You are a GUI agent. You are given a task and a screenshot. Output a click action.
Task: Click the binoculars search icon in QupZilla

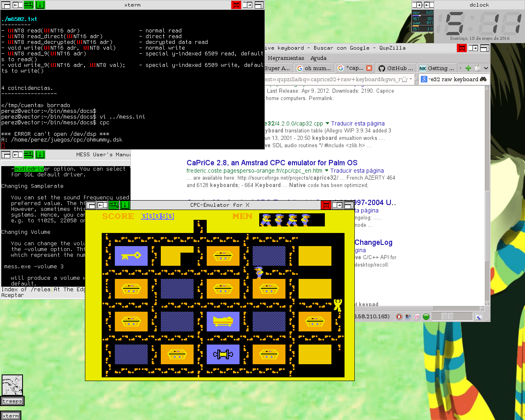pyautogui.click(x=483, y=79)
